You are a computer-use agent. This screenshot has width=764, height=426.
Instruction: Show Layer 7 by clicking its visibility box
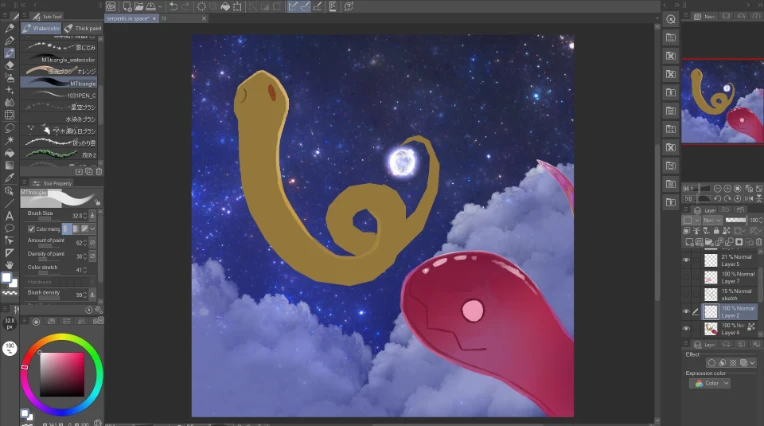686,277
